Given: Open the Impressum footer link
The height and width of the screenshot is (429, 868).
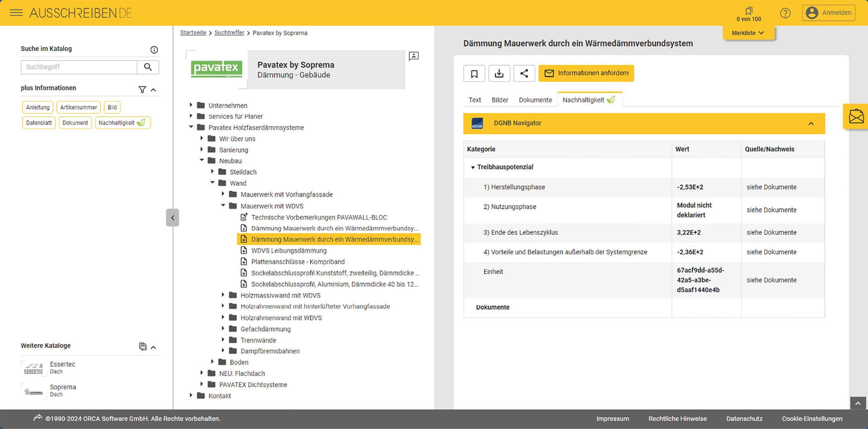Looking at the screenshot, I should (612, 419).
